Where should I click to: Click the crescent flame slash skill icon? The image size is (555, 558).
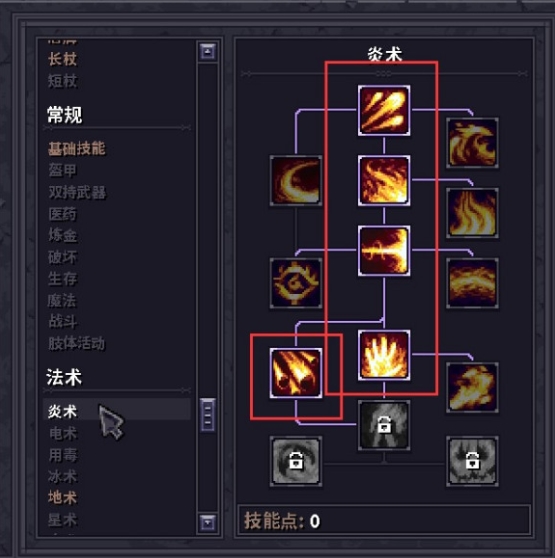296,180
